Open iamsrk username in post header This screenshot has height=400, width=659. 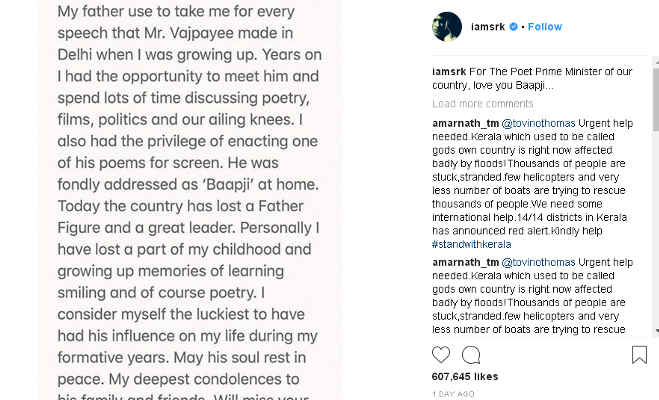click(488, 27)
